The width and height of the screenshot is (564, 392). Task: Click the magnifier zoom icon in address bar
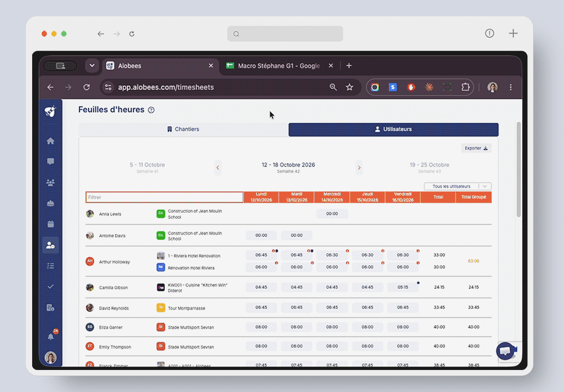(x=333, y=87)
